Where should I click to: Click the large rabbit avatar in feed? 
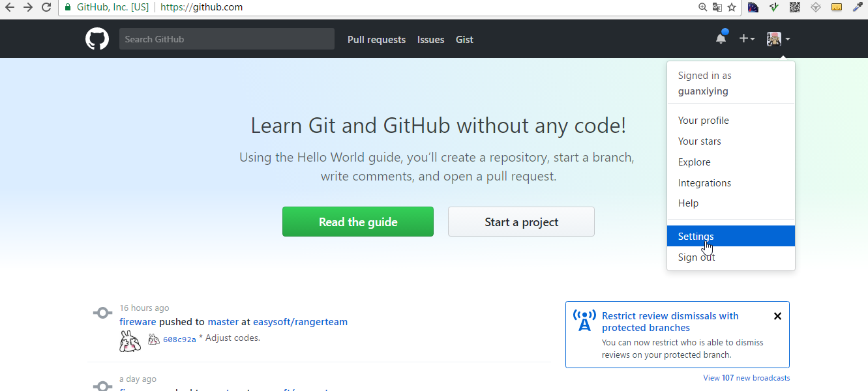(130, 341)
